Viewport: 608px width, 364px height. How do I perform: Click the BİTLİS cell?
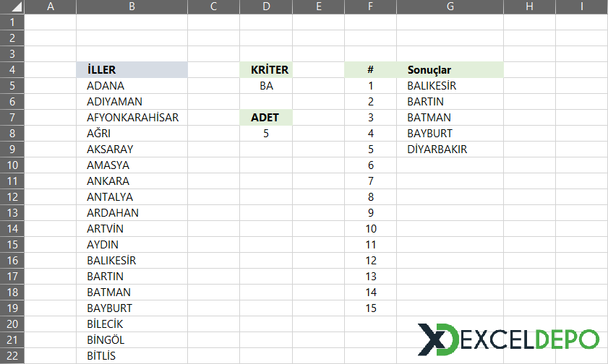coord(132,355)
